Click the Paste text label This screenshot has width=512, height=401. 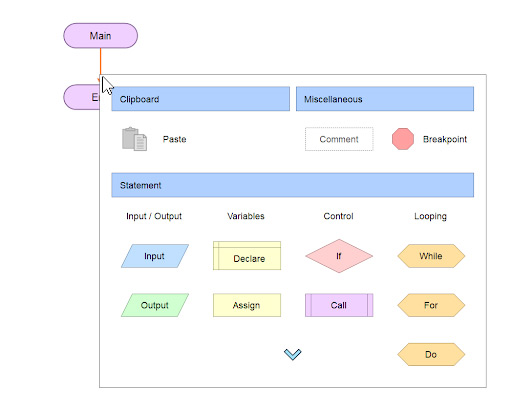pyautogui.click(x=174, y=139)
